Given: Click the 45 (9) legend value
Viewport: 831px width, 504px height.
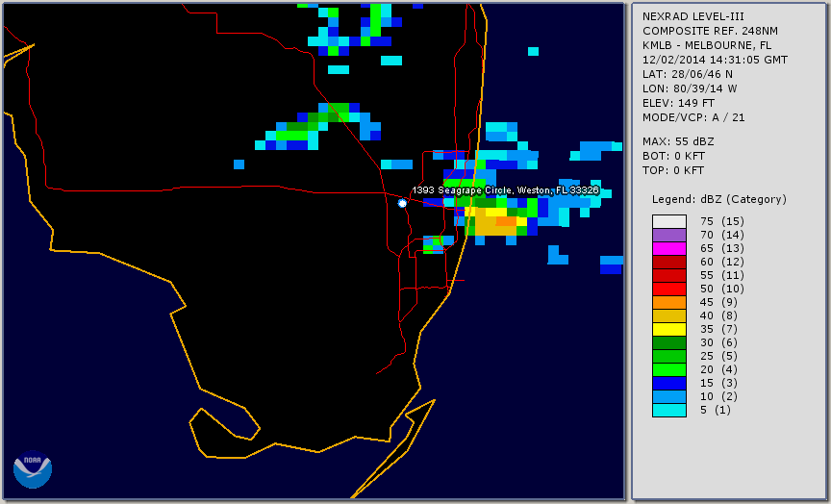Looking at the screenshot, I should coord(718,302).
